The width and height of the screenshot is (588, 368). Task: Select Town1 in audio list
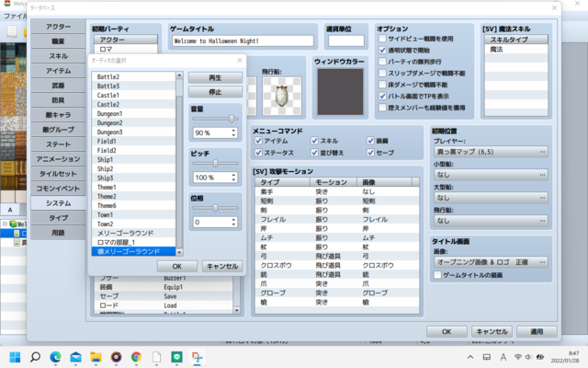pyautogui.click(x=133, y=214)
